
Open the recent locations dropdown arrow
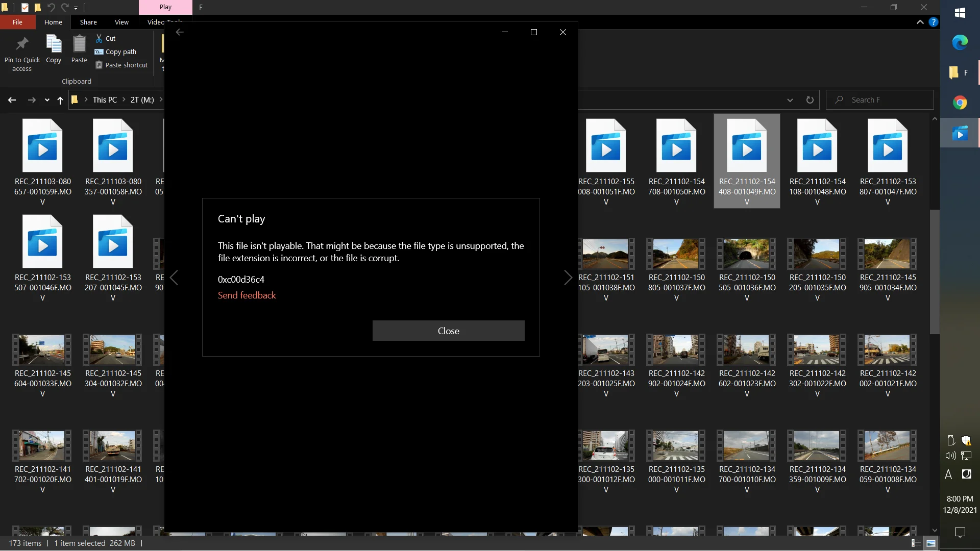point(47,100)
